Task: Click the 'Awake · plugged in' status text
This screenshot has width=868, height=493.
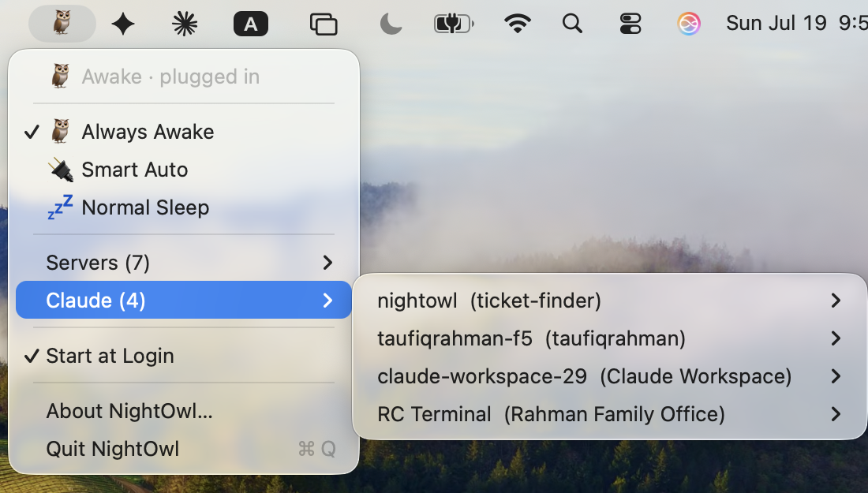Action: pos(170,77)
